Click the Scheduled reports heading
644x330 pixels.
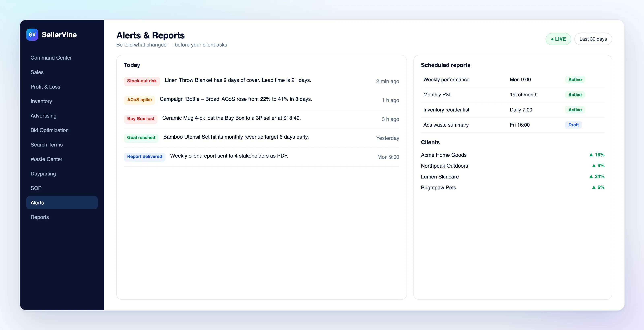coord(446,65)
